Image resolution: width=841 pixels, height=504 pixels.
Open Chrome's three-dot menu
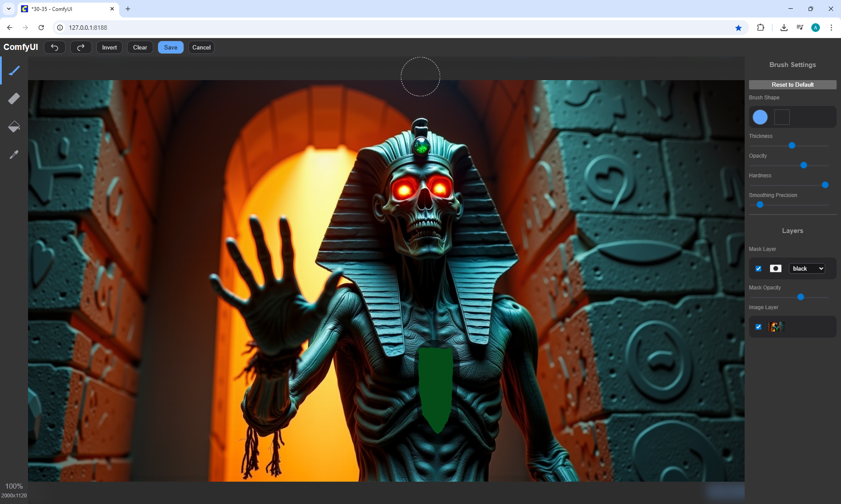[831, 28]
